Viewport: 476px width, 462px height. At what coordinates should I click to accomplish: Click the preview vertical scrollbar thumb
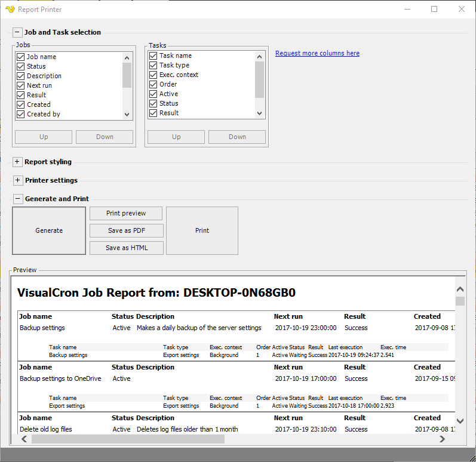click(460, 301)
